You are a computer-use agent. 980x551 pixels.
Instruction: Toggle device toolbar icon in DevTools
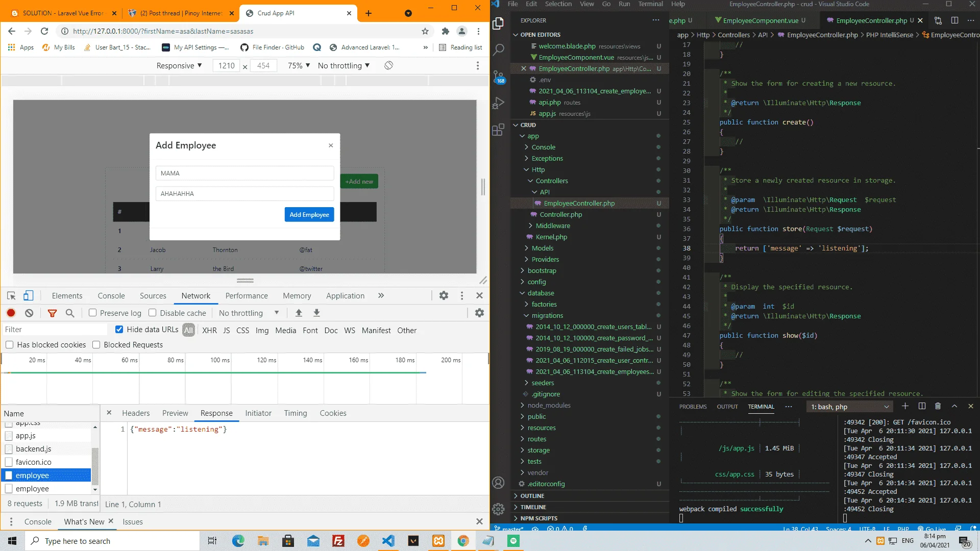(29, 295)
